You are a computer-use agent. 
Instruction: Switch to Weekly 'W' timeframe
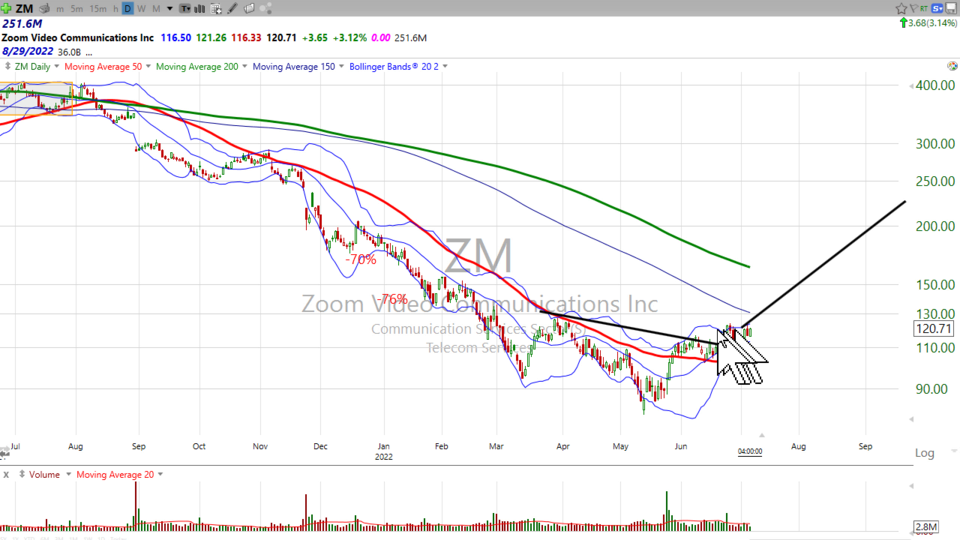coord(141,9)
